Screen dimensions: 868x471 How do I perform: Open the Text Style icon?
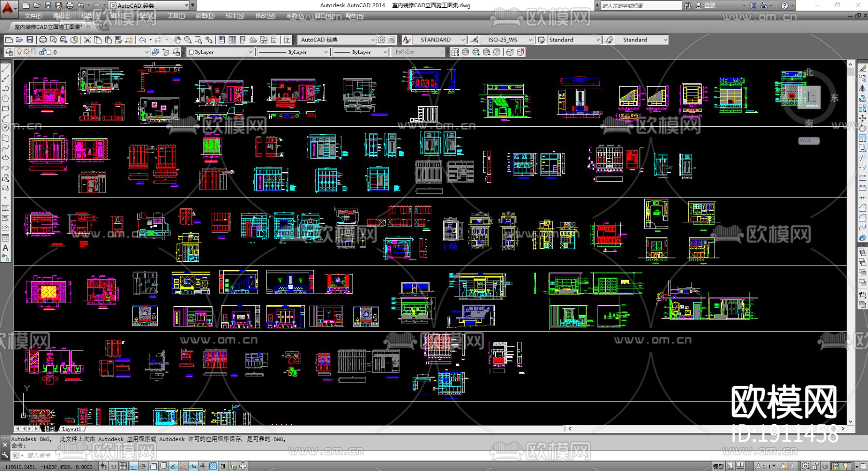407,40
